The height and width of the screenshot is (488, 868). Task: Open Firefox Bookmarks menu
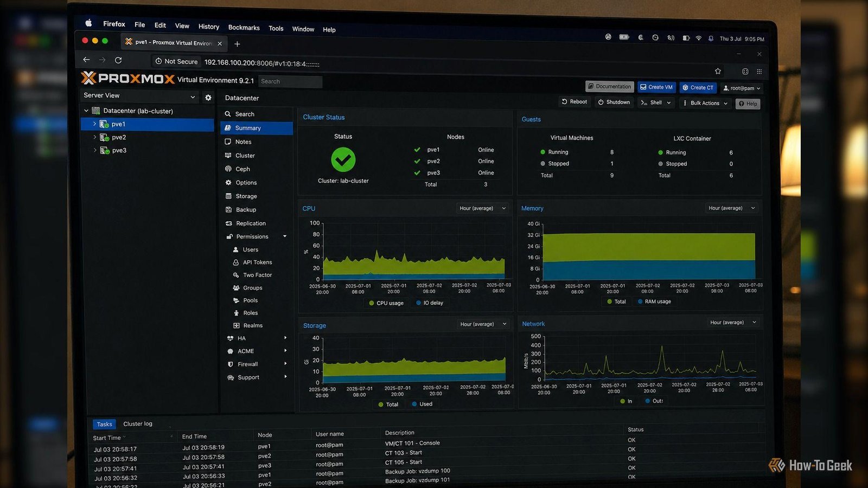(244, 28)
